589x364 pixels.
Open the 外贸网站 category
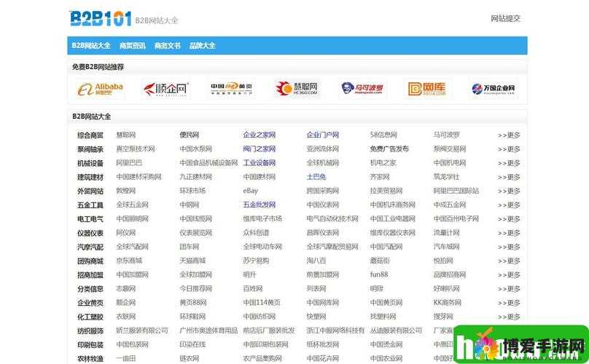[x=90, y=191]
